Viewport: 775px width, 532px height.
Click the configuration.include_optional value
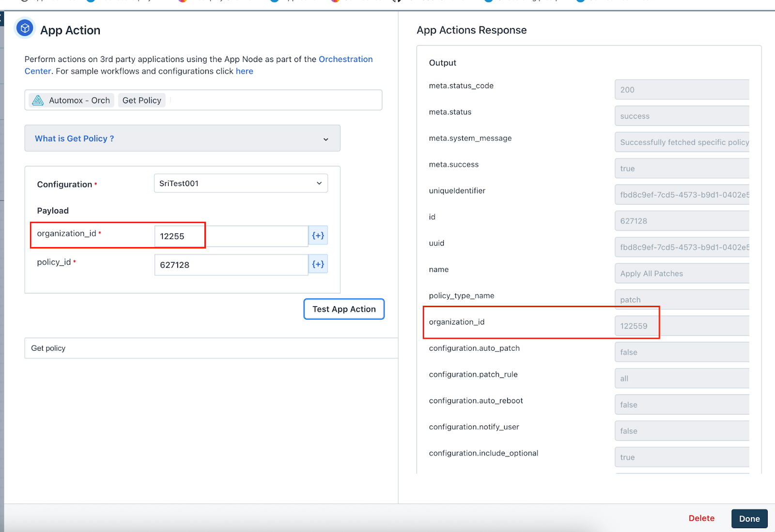click(x=682, y=457)
